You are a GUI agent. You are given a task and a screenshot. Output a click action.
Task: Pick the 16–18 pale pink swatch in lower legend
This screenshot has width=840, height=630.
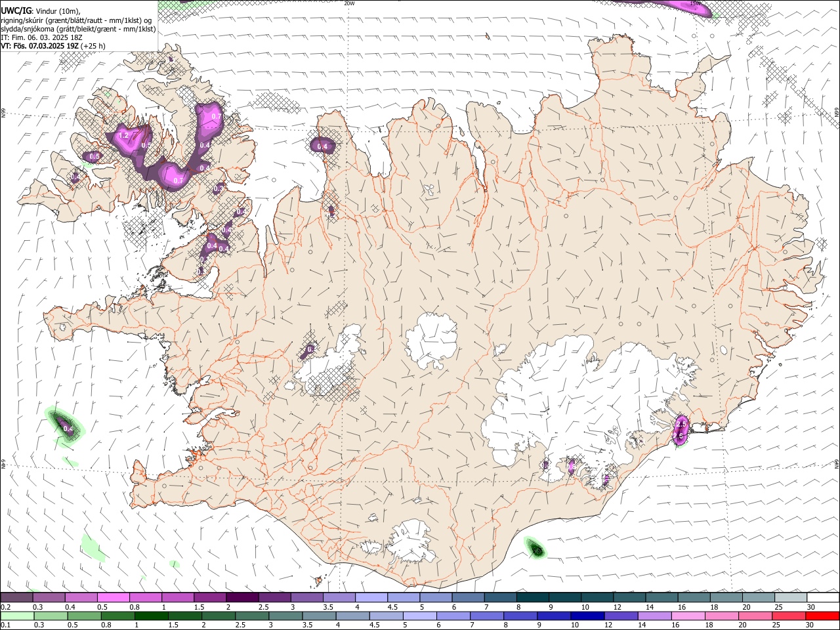pyautogui.click(x=688, y=616)
